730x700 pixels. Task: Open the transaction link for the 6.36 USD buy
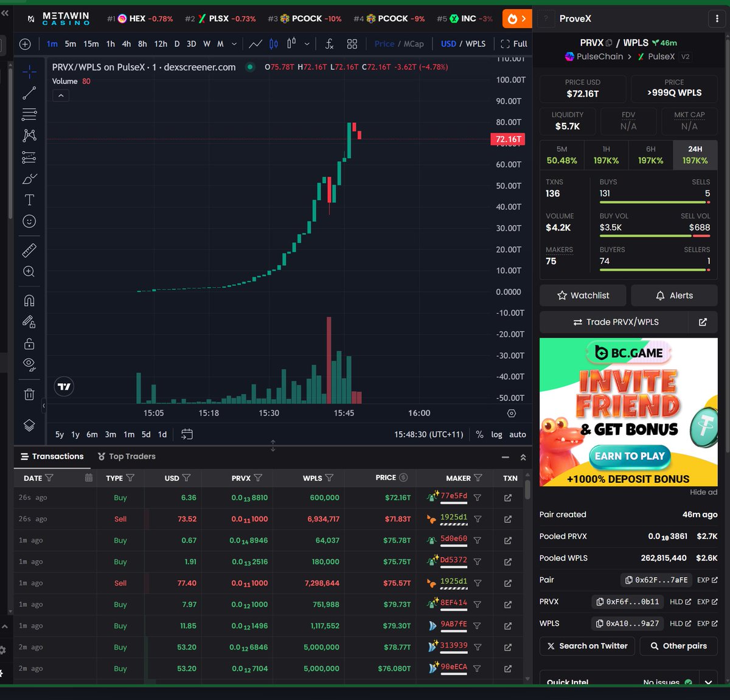pos(508,498)
